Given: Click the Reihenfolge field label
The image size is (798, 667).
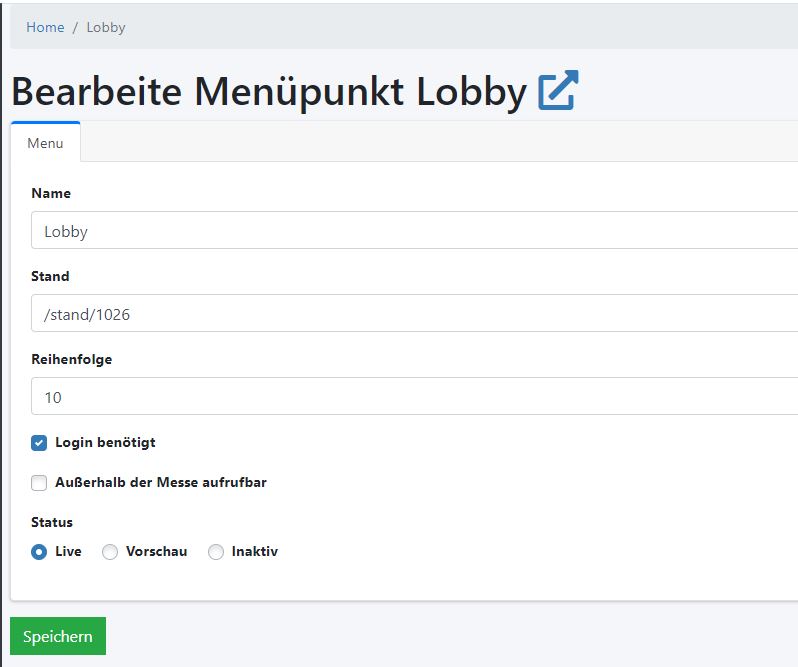Looking at the screenshot, I should click(x=71, y=359).
